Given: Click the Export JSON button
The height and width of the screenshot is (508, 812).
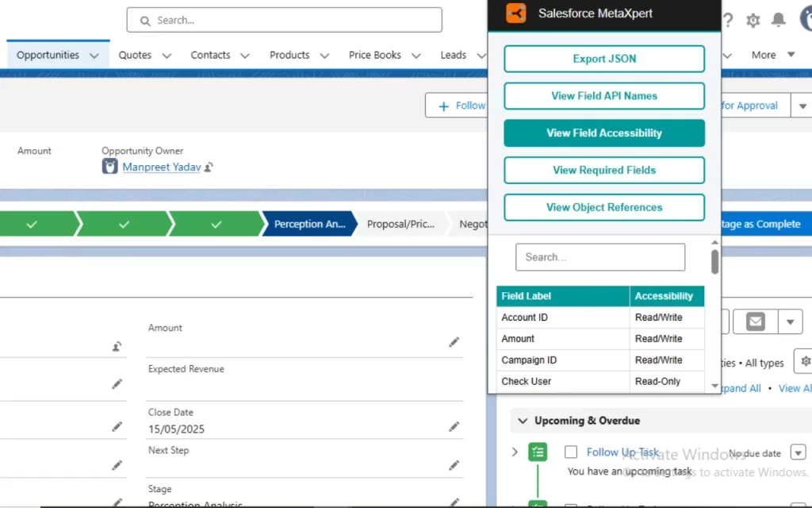Looking at the screenshot, I should pyautogui.click(x=604, y=59).
